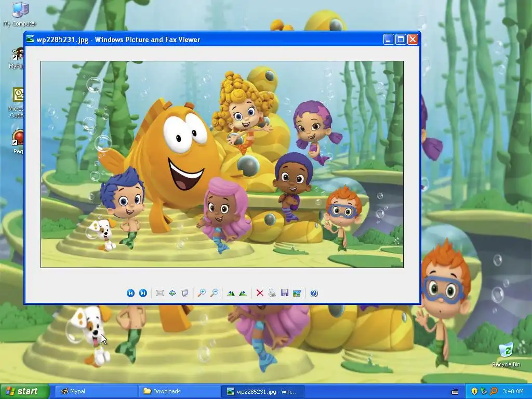
Task: Rotate the image clockwise
Action: click(x=231, y=293)
